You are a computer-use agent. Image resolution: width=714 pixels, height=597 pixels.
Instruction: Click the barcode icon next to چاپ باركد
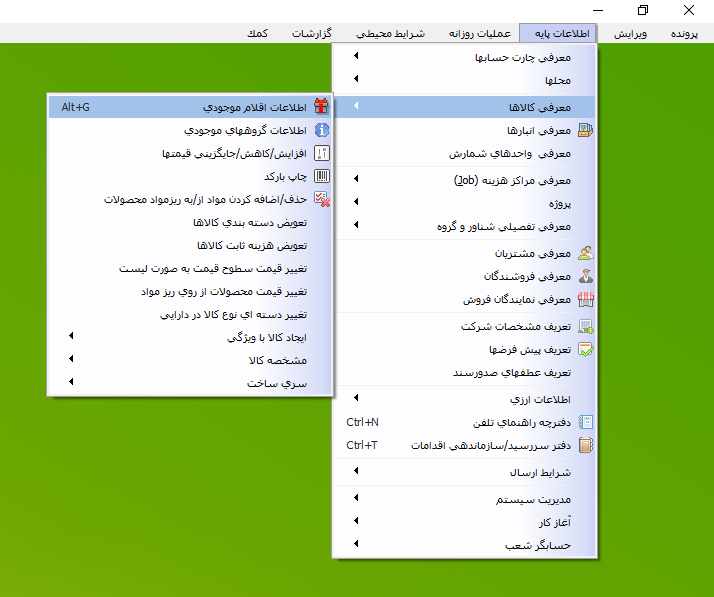[321, 176]
